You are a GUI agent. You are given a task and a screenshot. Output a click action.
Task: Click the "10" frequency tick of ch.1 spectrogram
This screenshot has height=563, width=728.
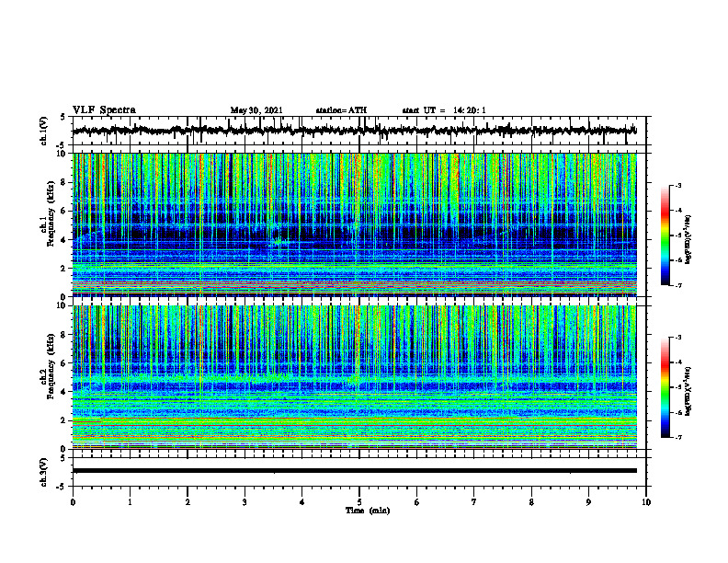[63, 154]
